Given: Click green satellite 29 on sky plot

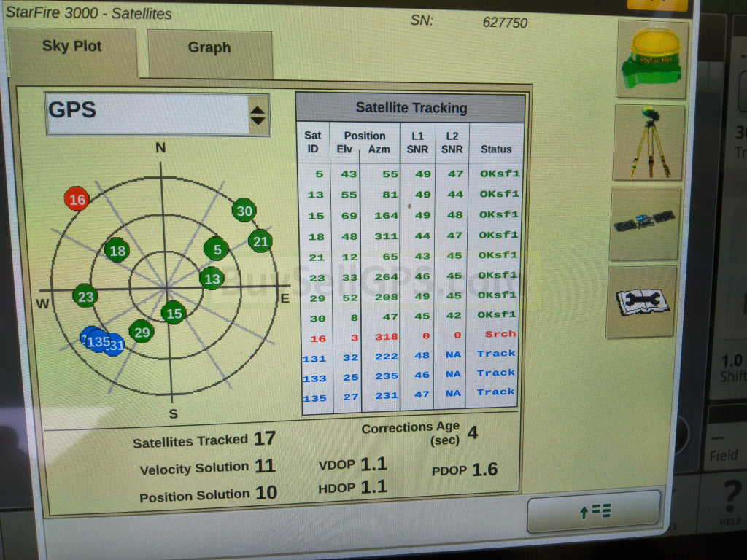Looking at the screenshot, I should pos(142,332).
